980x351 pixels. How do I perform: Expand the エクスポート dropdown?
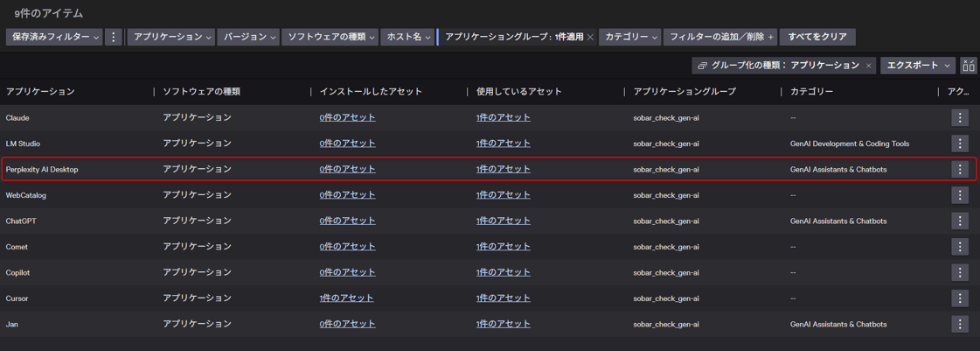pyautogui.click(x=917, y=66)
